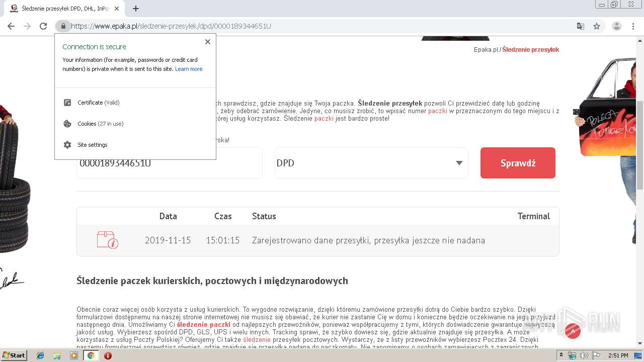
Task: Click the URL in the address bar
Action: pos(171,26)
